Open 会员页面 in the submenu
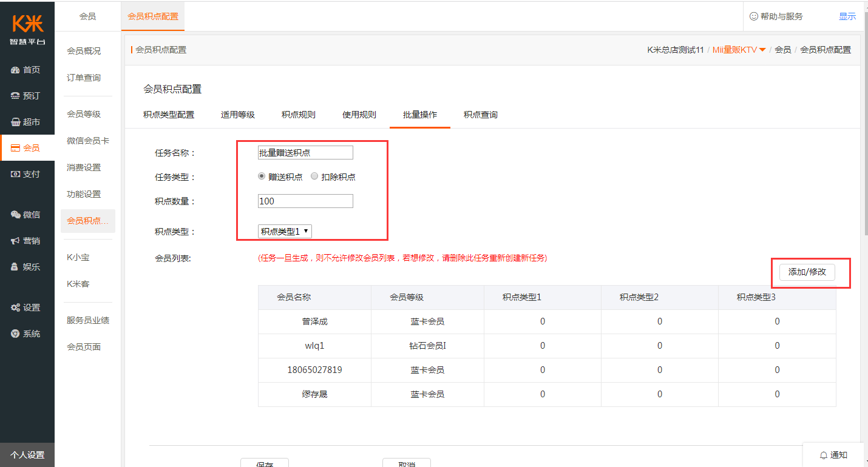 click(x=84, y=347)
